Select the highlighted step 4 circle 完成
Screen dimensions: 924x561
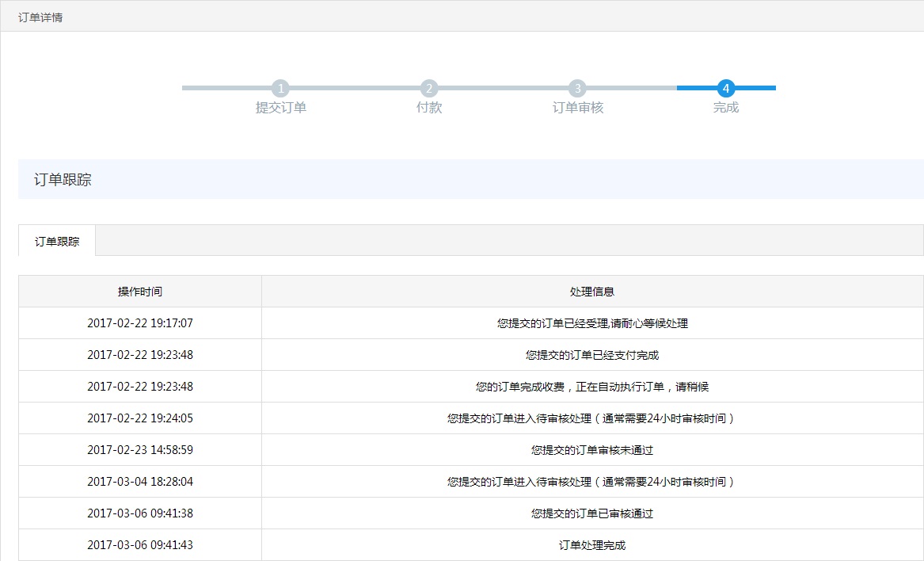(x=726, y=88)
